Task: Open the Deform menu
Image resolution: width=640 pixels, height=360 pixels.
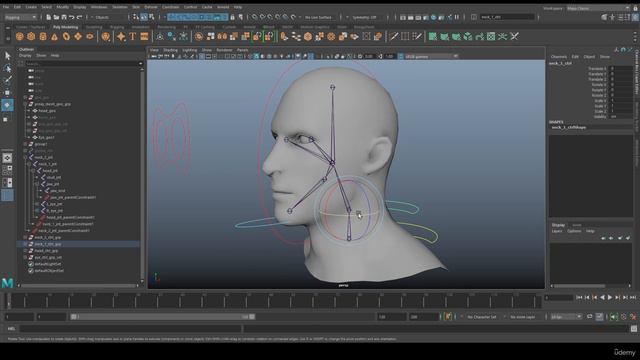Action: tap(151, 7)
